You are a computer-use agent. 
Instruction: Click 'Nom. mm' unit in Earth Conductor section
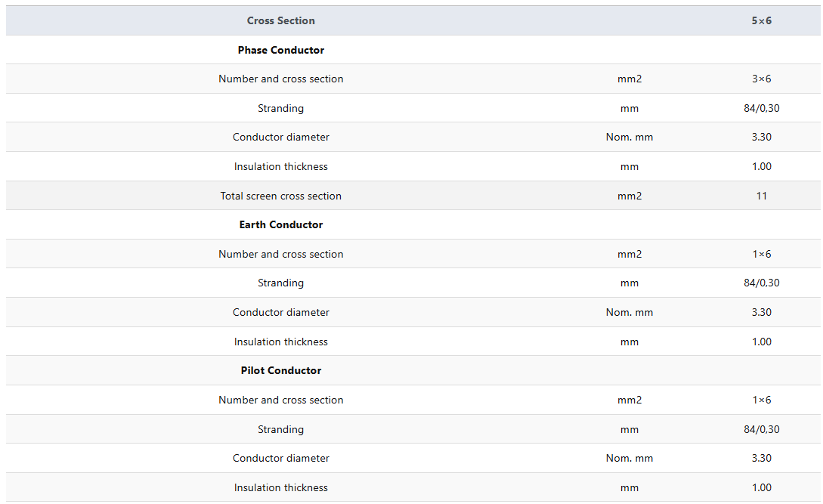[630, 312]
